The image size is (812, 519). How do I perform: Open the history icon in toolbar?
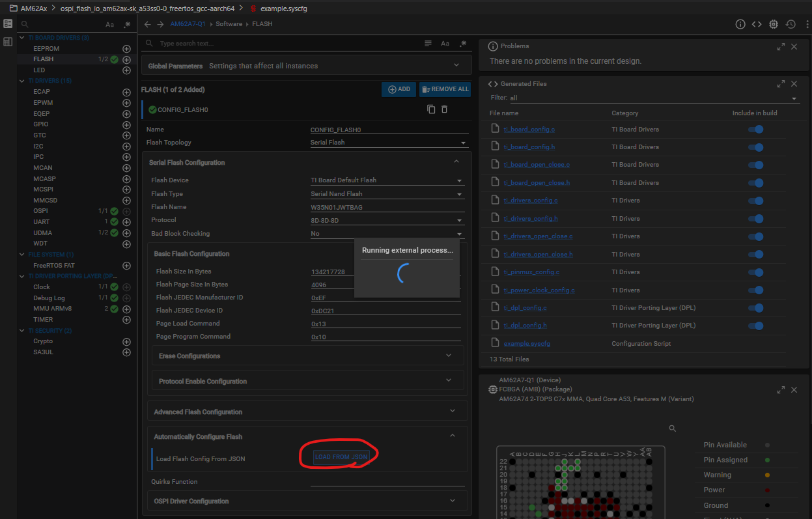tap(790, 24)
